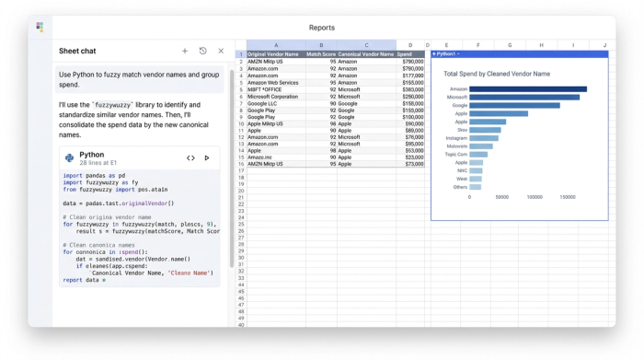Click the 'Reports' title

322,28
